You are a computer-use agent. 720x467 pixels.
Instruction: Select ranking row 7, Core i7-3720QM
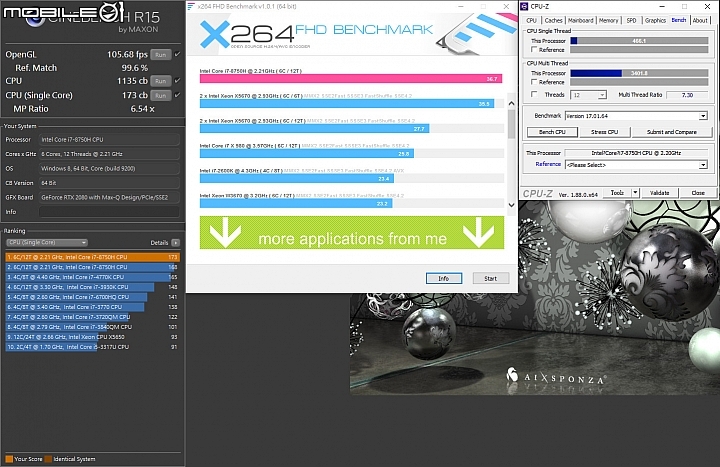(x=92, y=317)
